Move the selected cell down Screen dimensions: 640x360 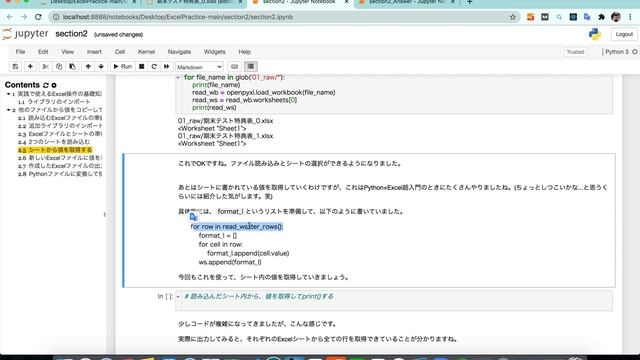(x=101, y=67)
